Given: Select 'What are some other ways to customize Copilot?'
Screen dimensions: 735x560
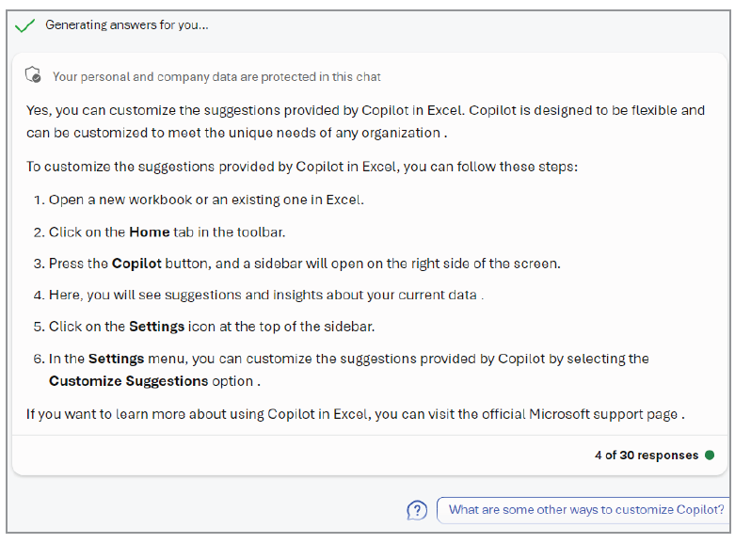Looking at the screenshot, I should pos(585,510).
